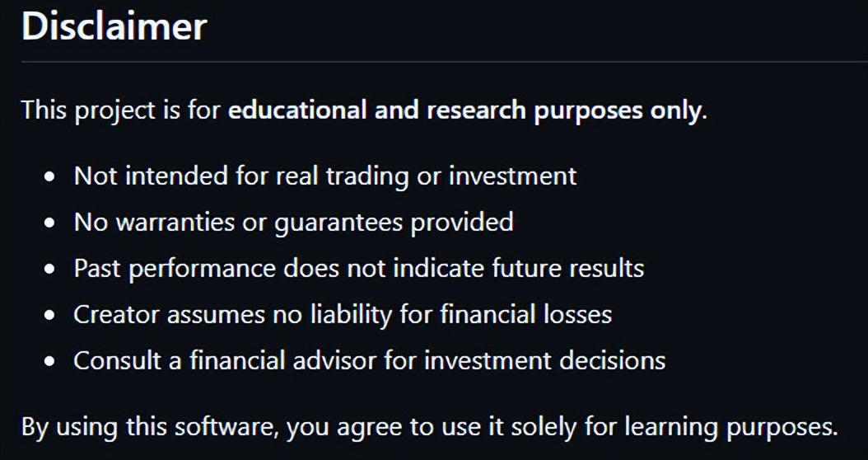Select the 'Creator assumes no liability' line
Viewport: 868px width, 460px height.
point(343,315)
